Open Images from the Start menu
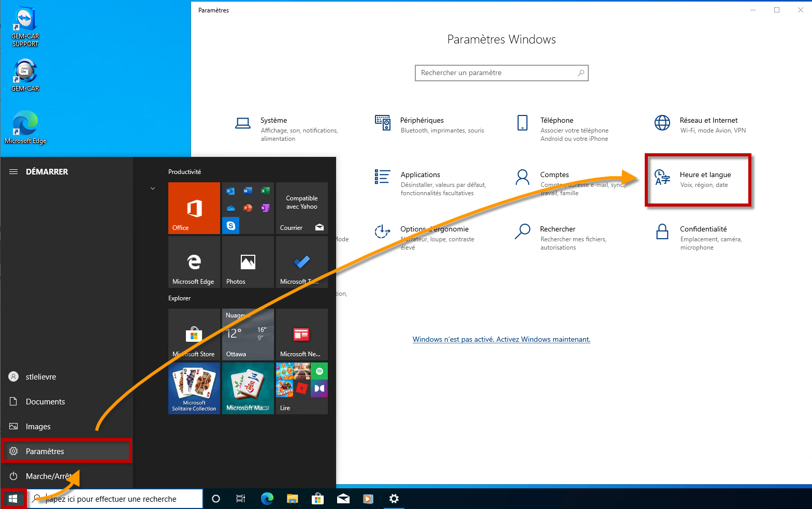This screenshot has height=509, width=812. pos(66,427)
